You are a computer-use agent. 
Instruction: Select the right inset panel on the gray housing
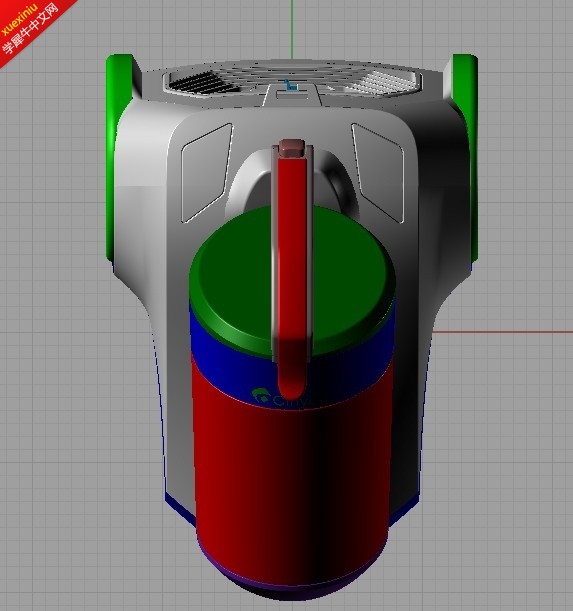(378, 173)
